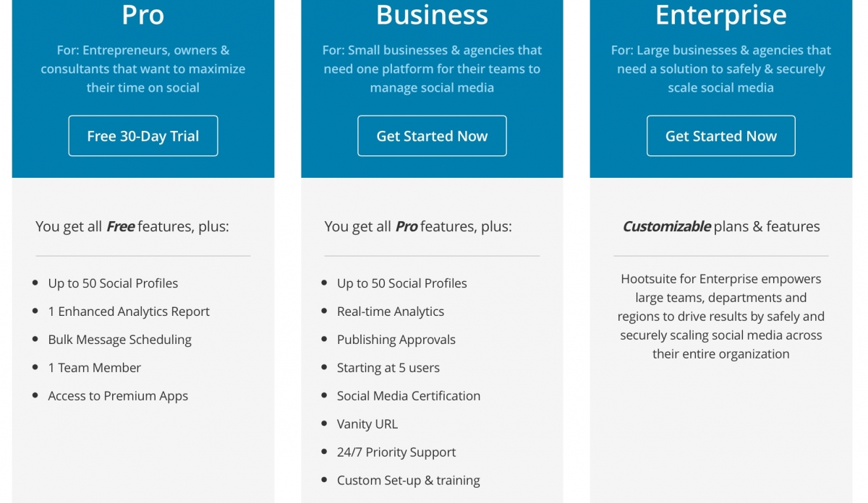This screenshot has height=503, width=868.
Task: Click Get Started Now under Enterprise
Action: tap(720, 135)
